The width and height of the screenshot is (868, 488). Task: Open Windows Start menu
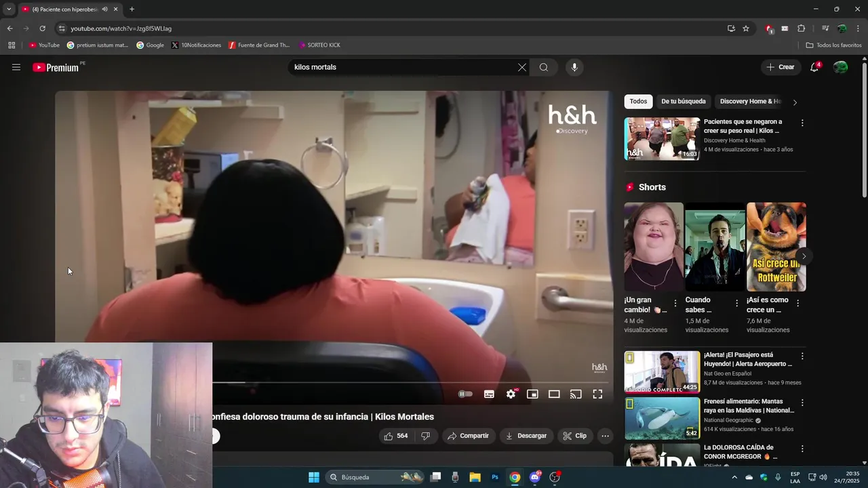coord(314,477)
